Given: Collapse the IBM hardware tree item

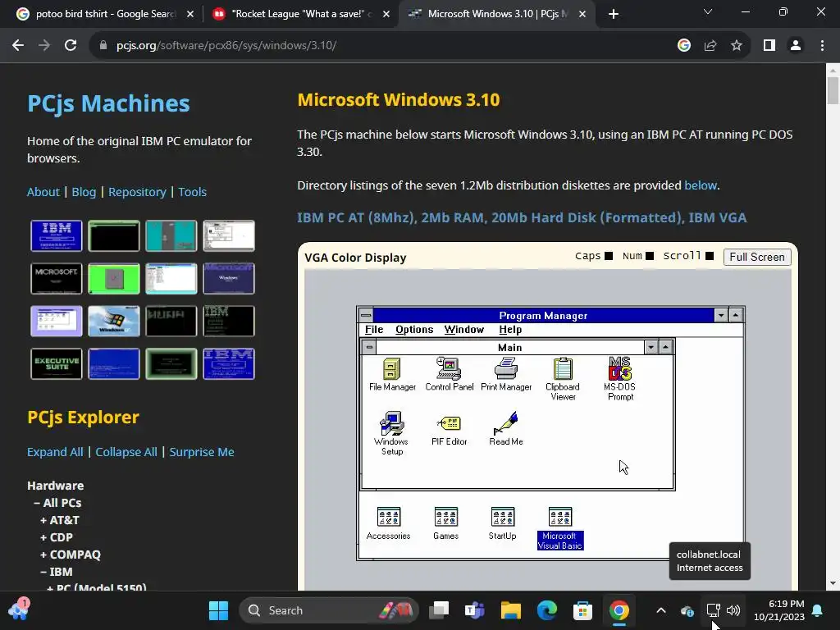Looking at the screenshot, I should (57, 572).
